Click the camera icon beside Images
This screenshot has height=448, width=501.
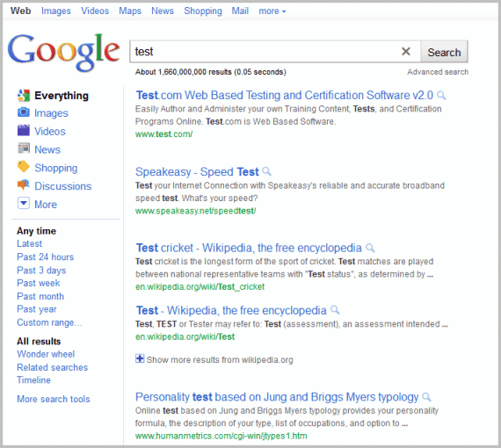[24, 112]
